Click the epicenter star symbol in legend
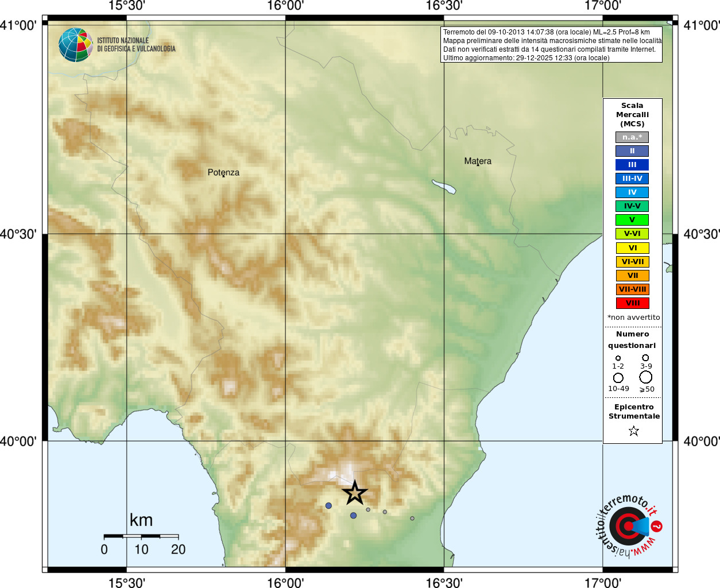Screen dimensions: 720x588 633,431
